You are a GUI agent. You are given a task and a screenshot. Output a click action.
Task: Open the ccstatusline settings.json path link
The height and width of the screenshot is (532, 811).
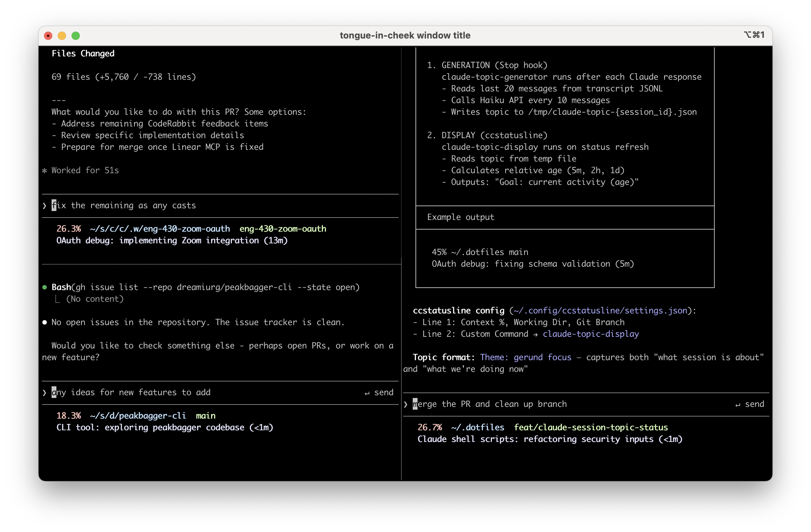(600, 311)
